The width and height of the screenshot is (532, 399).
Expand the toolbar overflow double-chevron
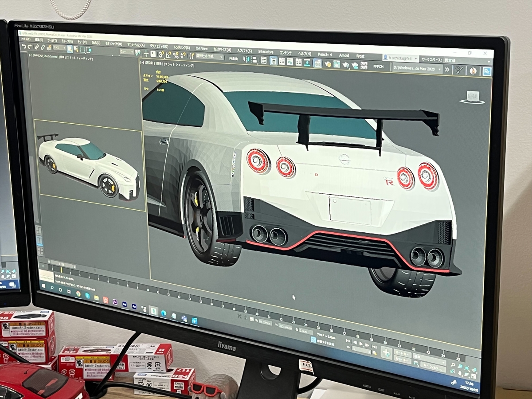tap(447, 69)
